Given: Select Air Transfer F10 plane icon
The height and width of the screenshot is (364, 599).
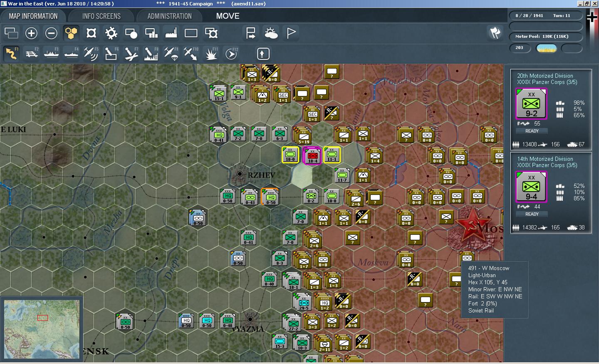Looking at the screenshot, I should tap(191, 54).
